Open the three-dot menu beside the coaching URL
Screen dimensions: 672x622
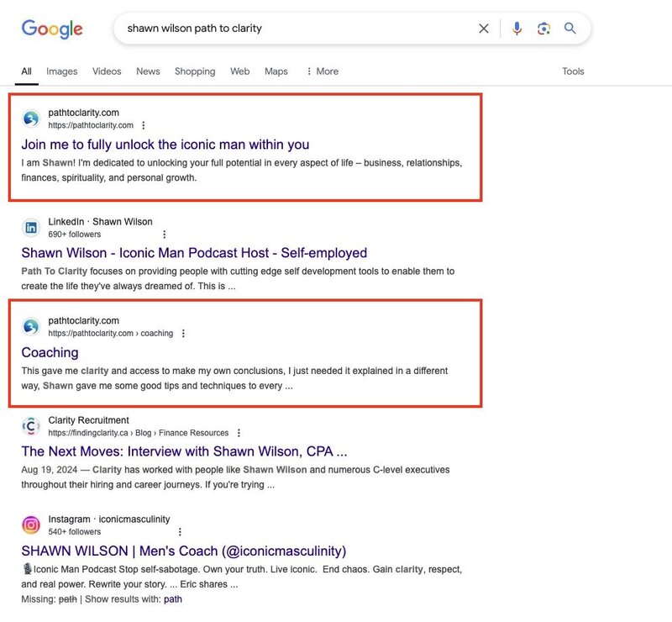[183, 334]
